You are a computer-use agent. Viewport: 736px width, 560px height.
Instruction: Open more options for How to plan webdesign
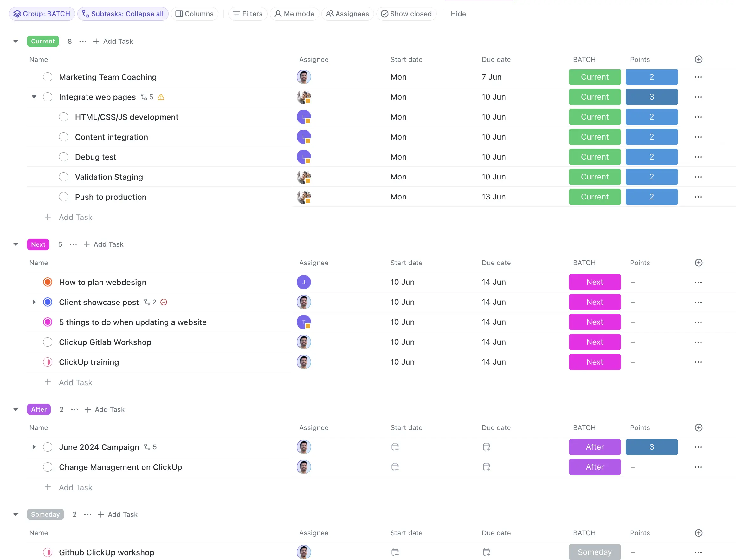click(x=698, y=282)
